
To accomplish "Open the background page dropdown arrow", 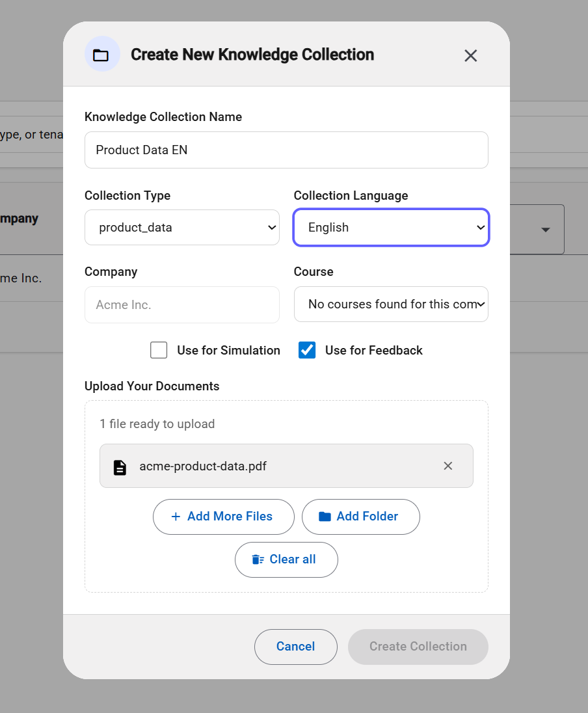I will click(x=546, y=230).
